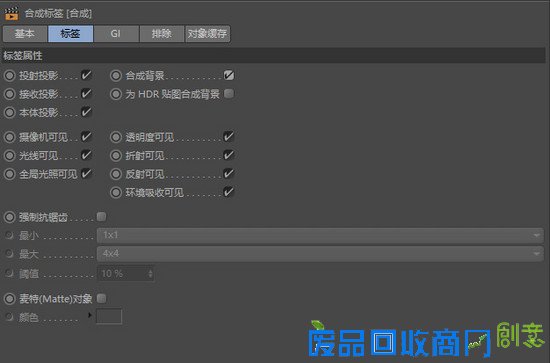Click the keyframe circle beside 颜色
The height and width of the screenshot is (363, 550).
click(x=9, y=317)
